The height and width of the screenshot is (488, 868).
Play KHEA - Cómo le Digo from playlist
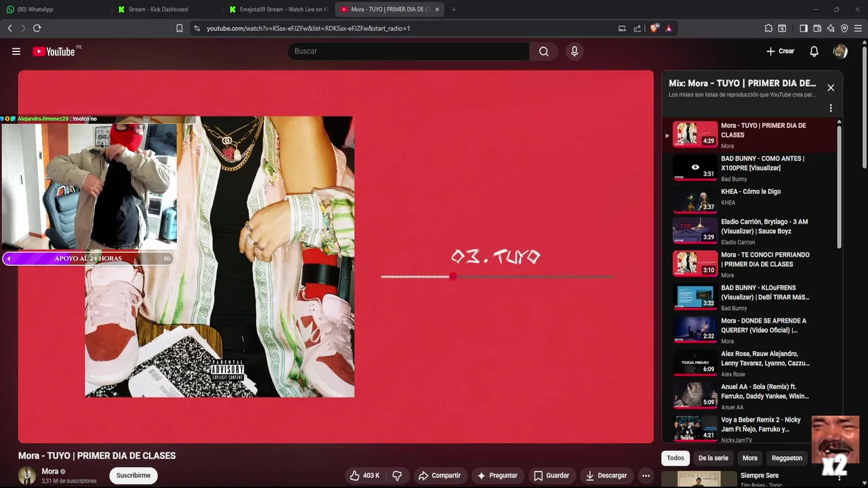click(751, 200)
